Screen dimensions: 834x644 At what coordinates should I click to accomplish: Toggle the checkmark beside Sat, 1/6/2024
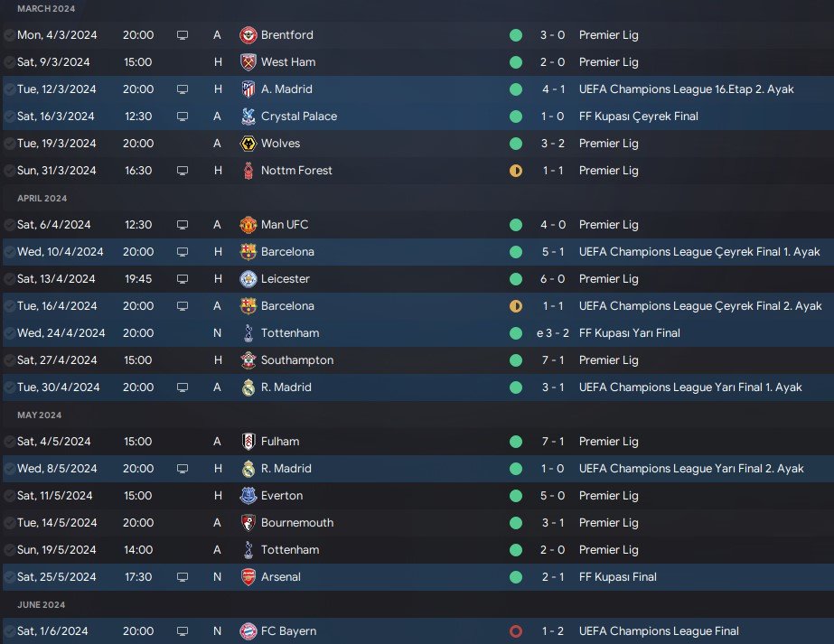click(8, 631)
